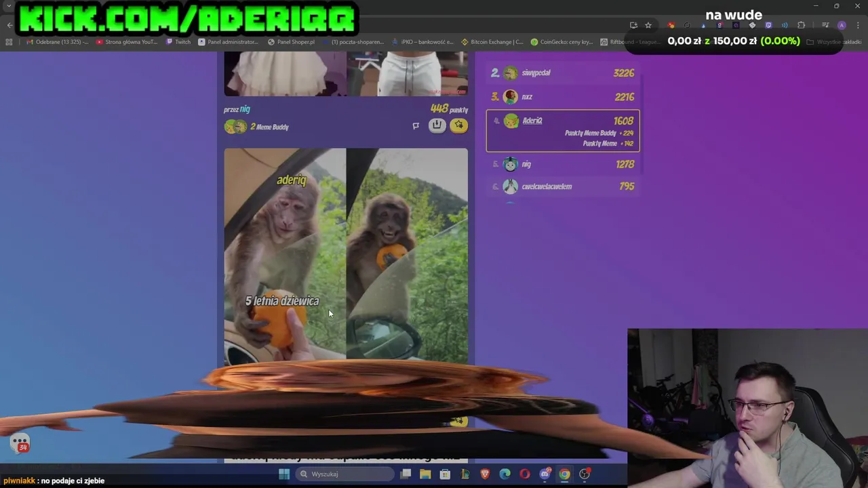Screen dimensions: 868x488
Task: Open the top meme image above przez nig
Action: click(x=346, y=74)
